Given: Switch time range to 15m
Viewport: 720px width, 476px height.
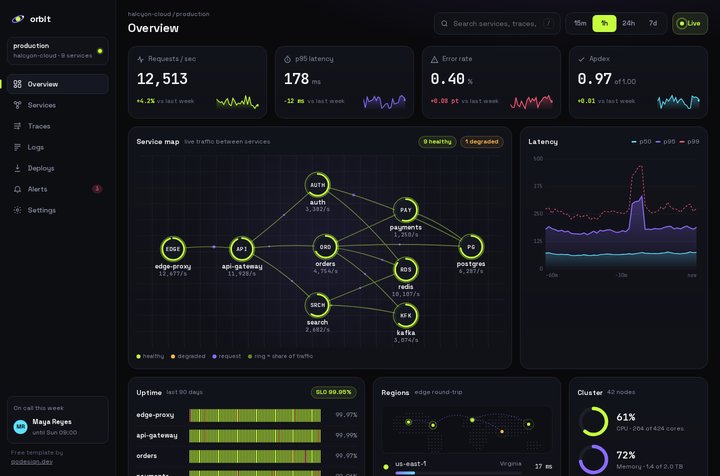Looking at the screenshot, I should pos(580,23).
